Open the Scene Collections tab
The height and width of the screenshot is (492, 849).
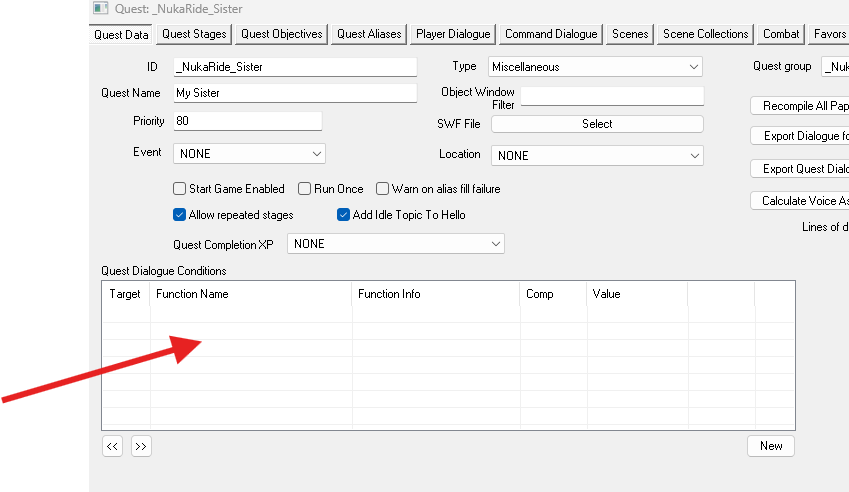[706, 34]
